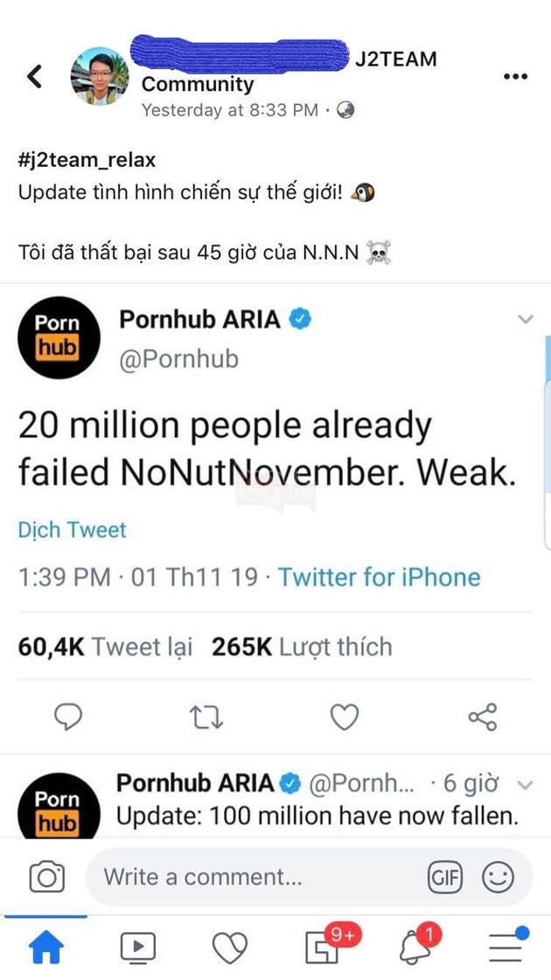Image resolution: width=551 pixels, height=980 pixels.
Task: Open the notifications bell with badge 1
Action: 415,947
